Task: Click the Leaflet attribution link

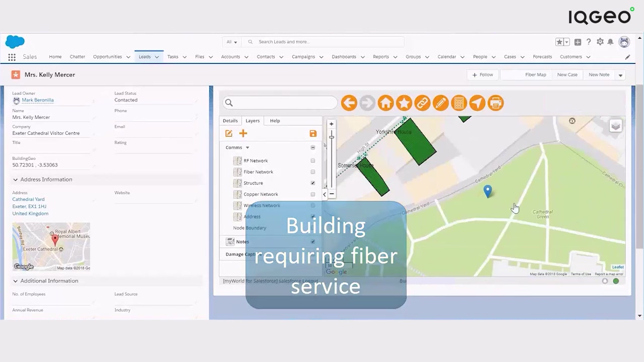Action: coord(618,267)
